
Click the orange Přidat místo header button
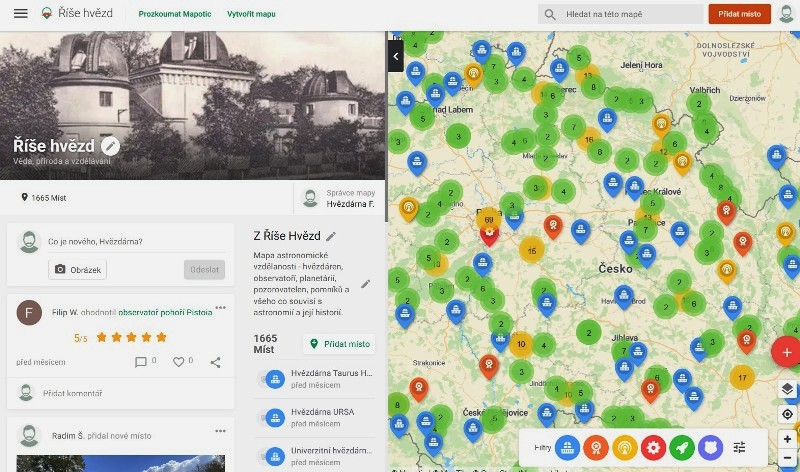pyautogui.click(x=739, y=14)
